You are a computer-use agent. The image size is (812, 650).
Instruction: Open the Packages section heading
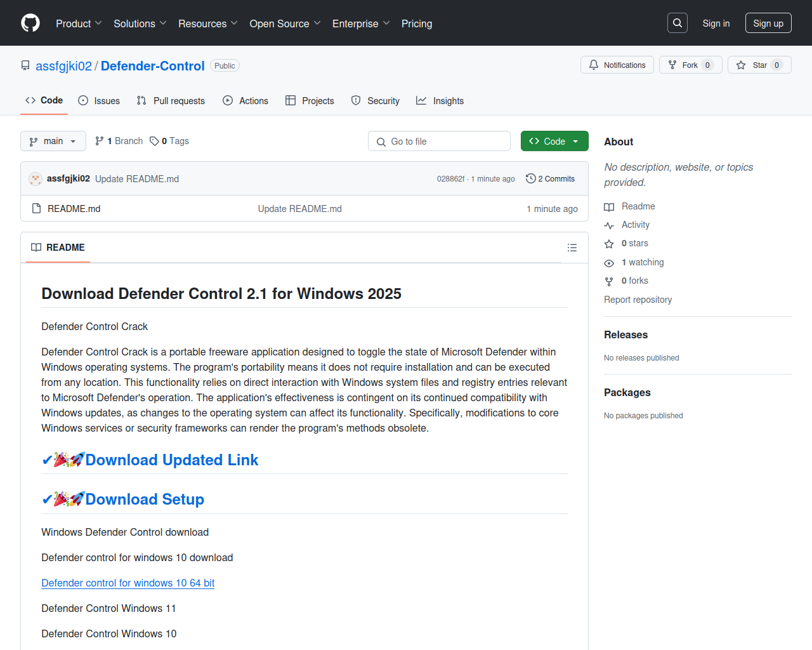coord(627,392)
